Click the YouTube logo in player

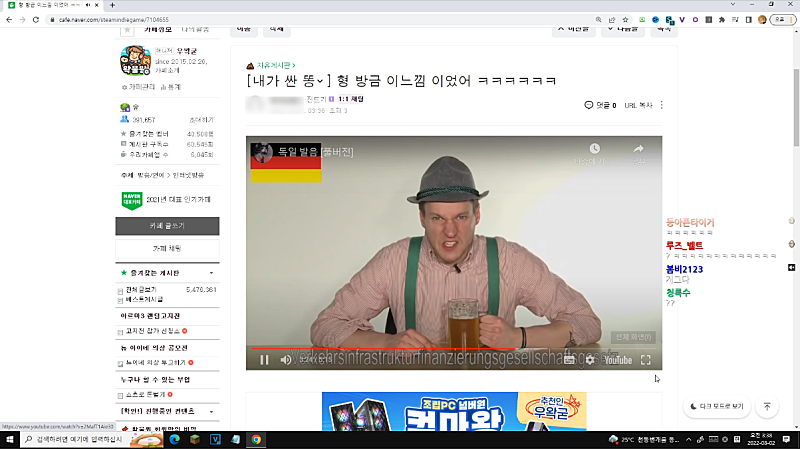pyautogui.click(x=616, y=359)
